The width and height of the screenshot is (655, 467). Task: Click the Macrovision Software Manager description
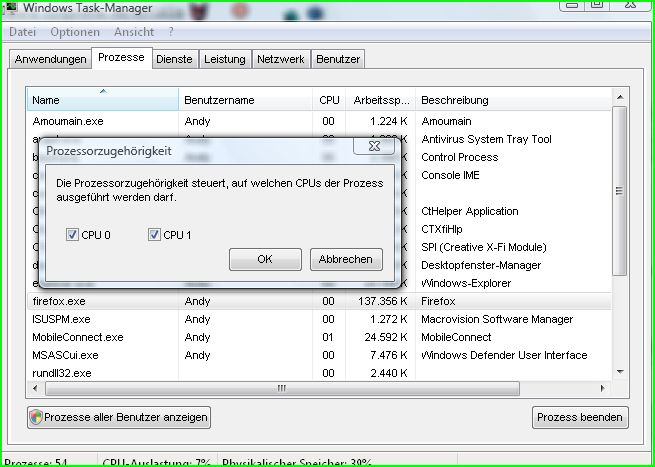(x=497, y=319)
